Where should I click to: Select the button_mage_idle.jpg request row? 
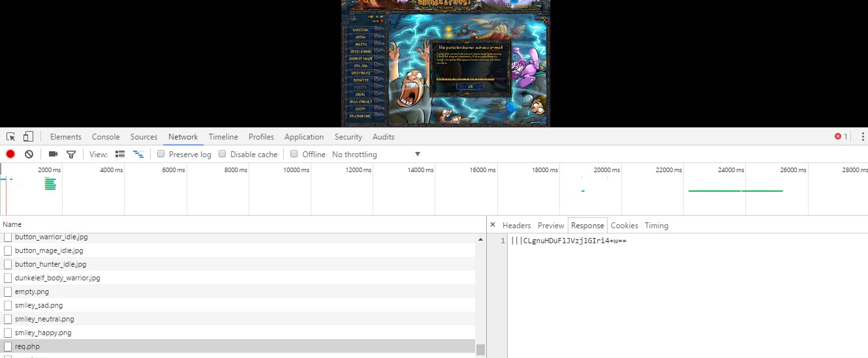pos(238,250)
